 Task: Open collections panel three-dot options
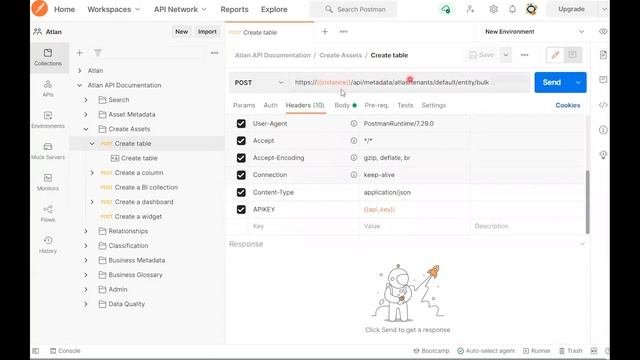coord(214,53)
